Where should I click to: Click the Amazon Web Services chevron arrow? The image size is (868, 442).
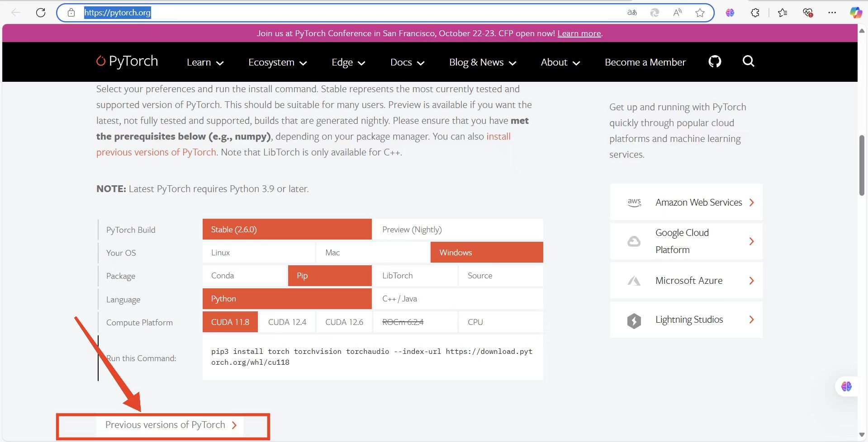tap(752, 202)
